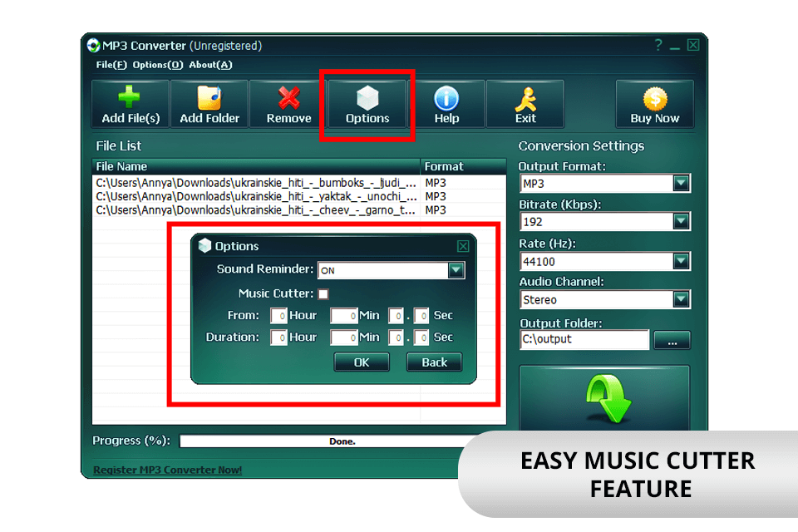Click the Output Folder path field
Image resolution: width=798 pixels, height=532 pixels.
click(x=584, y=339)
